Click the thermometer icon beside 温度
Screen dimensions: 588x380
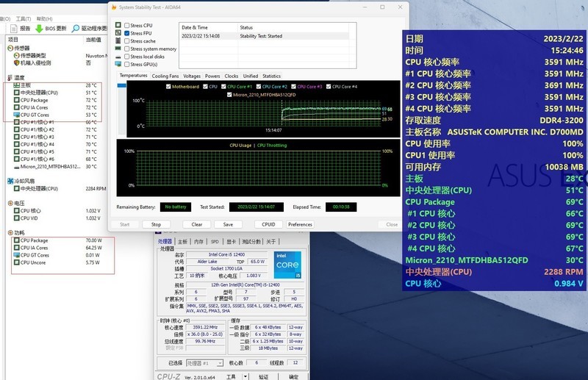(x=10, y=78)
